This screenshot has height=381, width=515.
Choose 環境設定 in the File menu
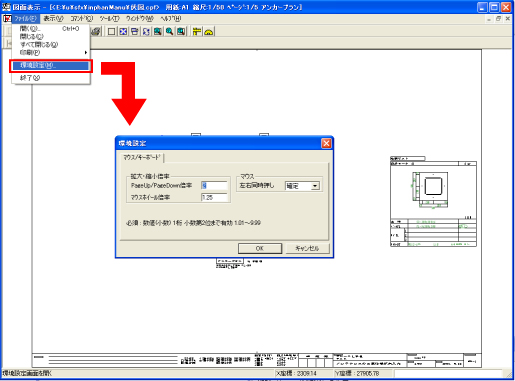click(x=51, y=65)
